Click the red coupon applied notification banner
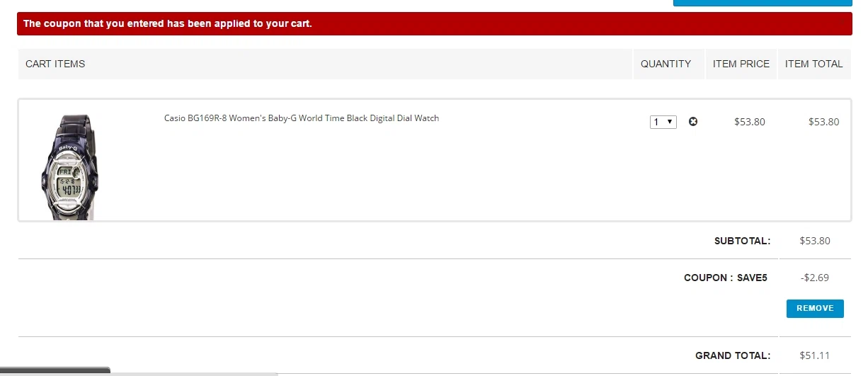The image size is (868, 376). click(x=434, y=23)
